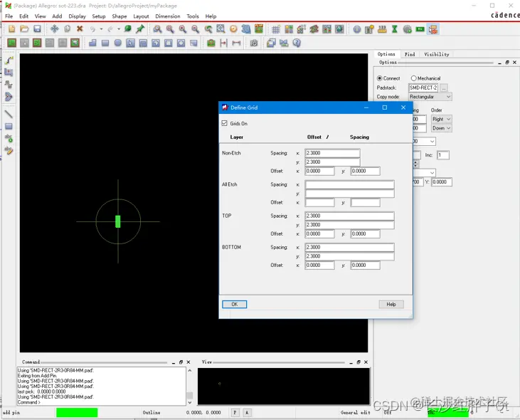Toggle the P button in status bar
This screenshot has width=520, height=420.
point(235,412)
